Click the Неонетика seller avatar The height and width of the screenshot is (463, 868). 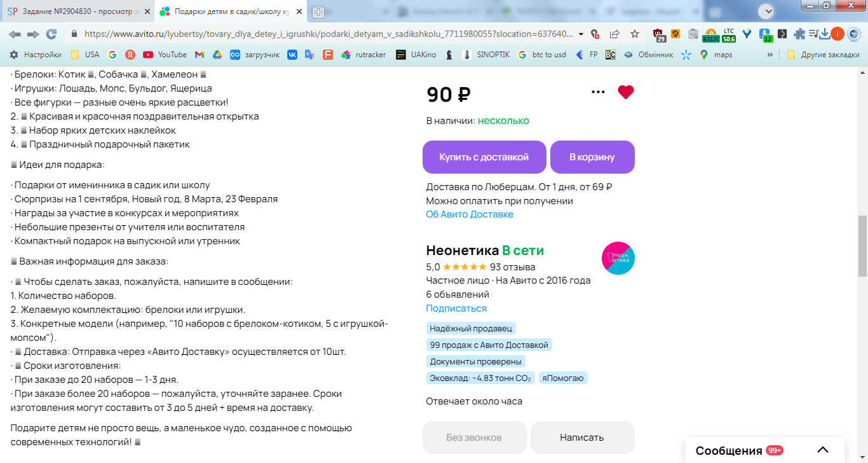point(618,259)
